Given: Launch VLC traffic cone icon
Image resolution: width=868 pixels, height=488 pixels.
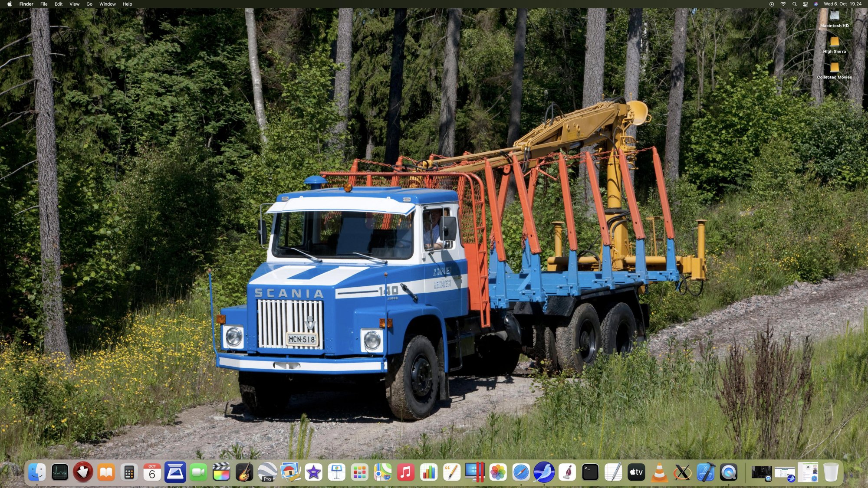Looking at the screenshot, I should point(659,472).
